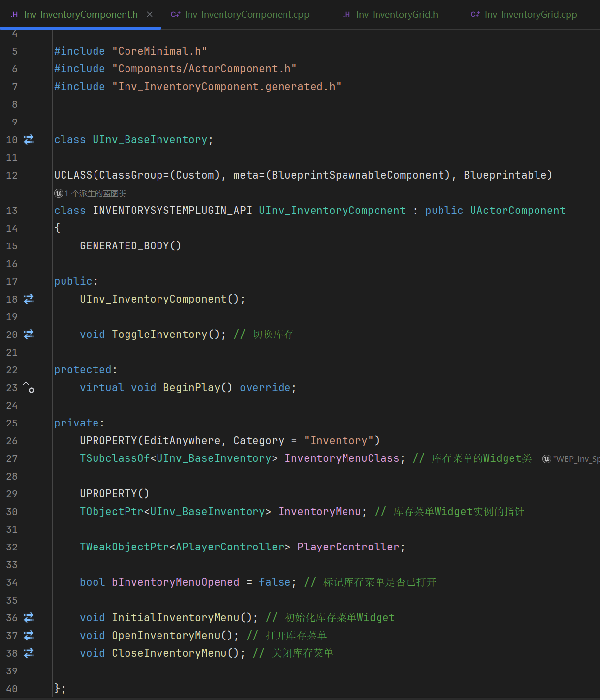Click PlayerController member variable
Screen dimensions: 600x700
pyautogui.click(x=348, y=547)
